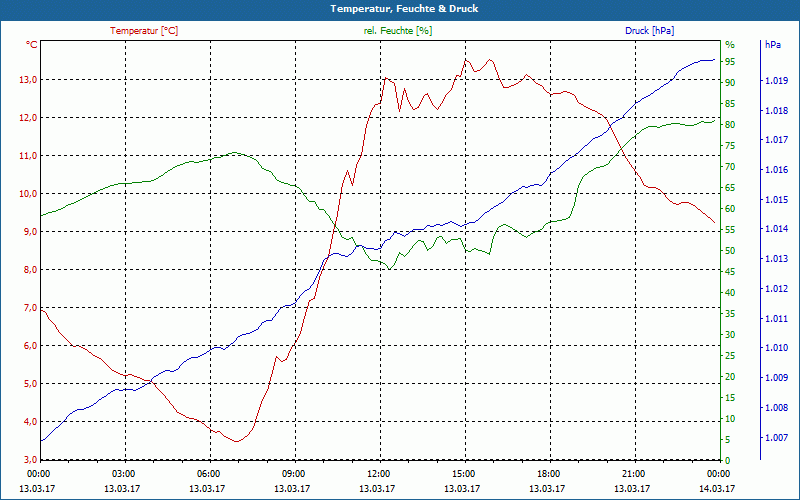Screen dimensions: 800x500
Task: Click the '13,0' temperature axis value
Action: point(29,80)
